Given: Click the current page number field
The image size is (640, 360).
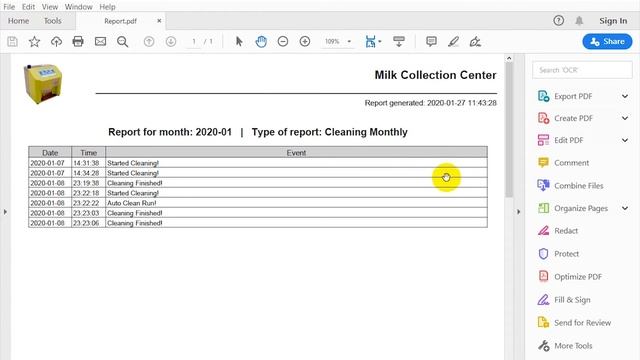Looking at the screenshot, I should tap(194, 41).
